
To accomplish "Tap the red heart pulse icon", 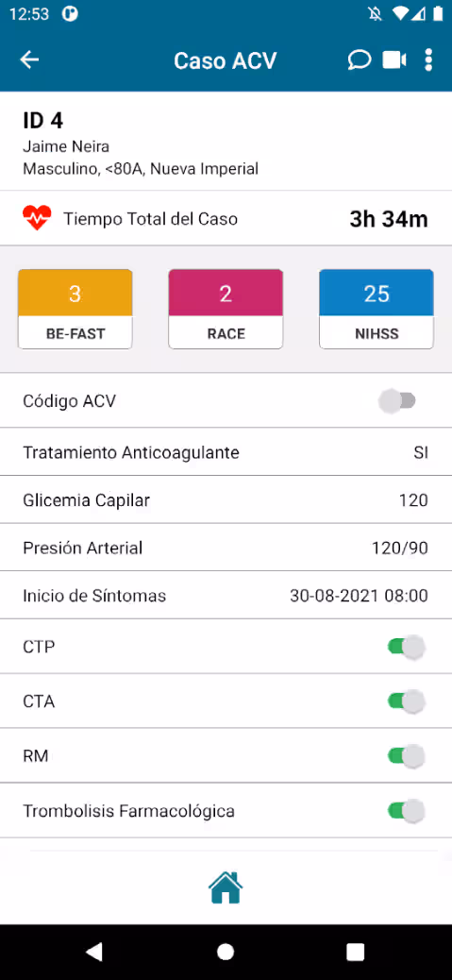I will [37, 219].
